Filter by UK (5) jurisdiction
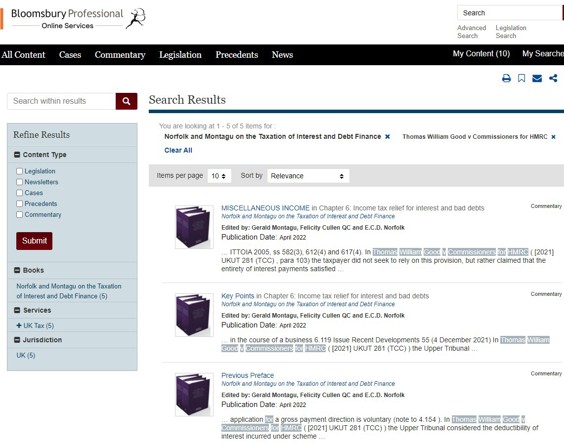The image size is (564, 447). pos(26,355)
